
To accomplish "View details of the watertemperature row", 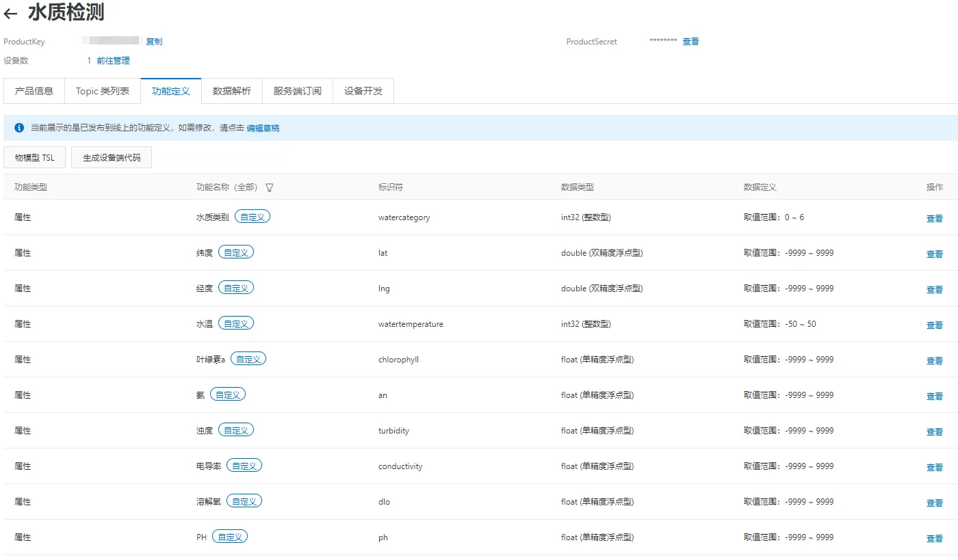I will pyautogui.click(x=935, y=325).
